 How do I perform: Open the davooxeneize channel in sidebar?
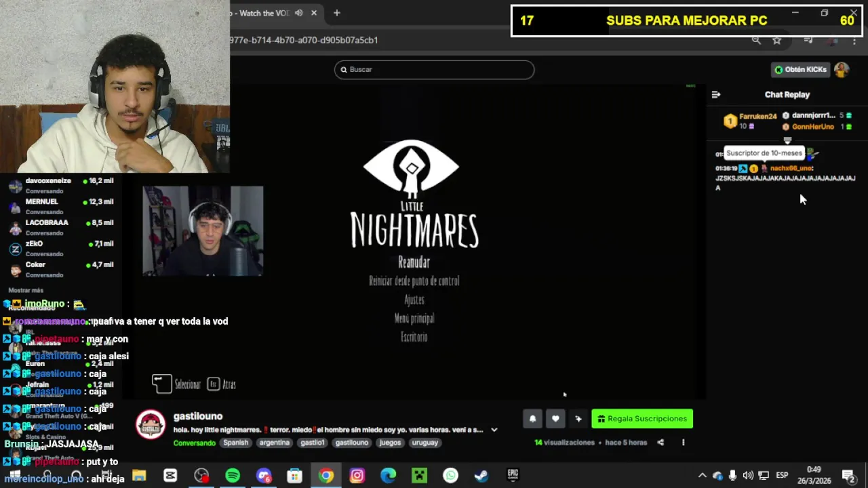[x=61, y=186]
